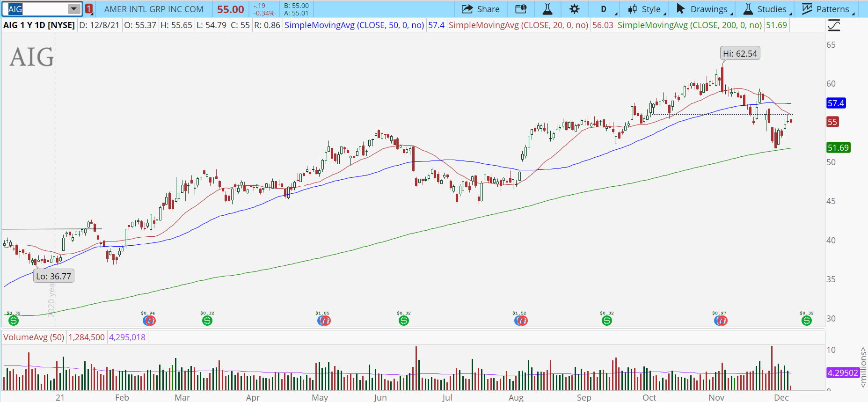Click the earnings icon labeled $0.94
Viewport: 868px width, 402px height.
pyautogui.click(x=149, y=321)
